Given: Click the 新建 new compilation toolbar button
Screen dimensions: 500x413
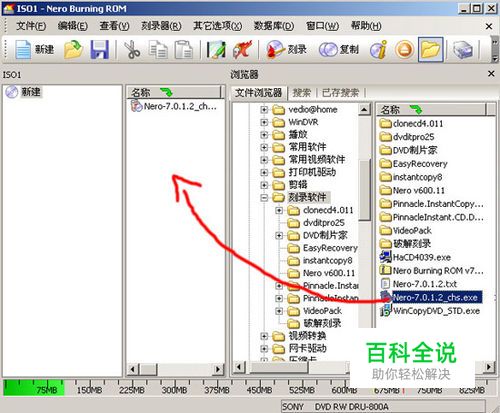Looking at the screenshot, I should [34, 50].
